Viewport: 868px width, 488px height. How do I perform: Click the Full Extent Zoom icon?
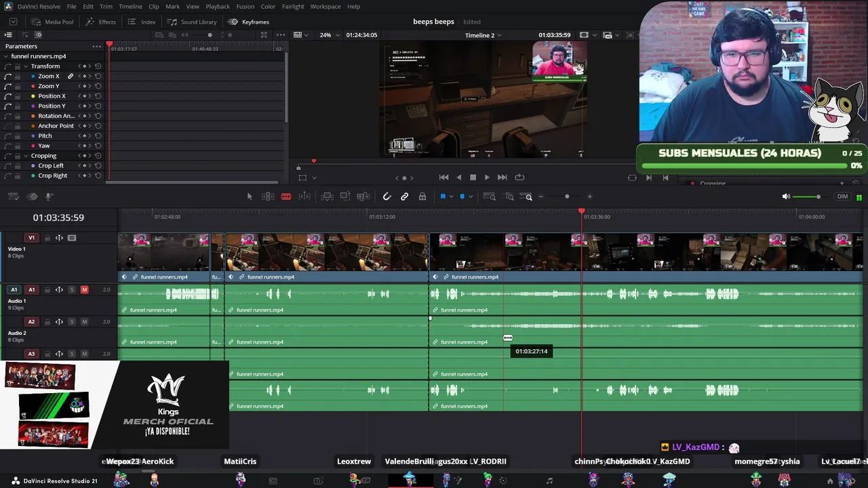pos(490,197)
